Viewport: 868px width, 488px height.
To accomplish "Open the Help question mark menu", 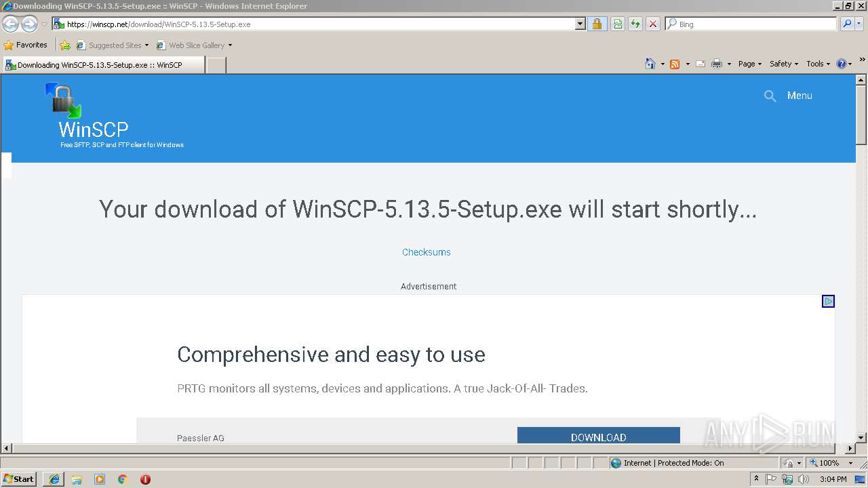I will [844, 64].
